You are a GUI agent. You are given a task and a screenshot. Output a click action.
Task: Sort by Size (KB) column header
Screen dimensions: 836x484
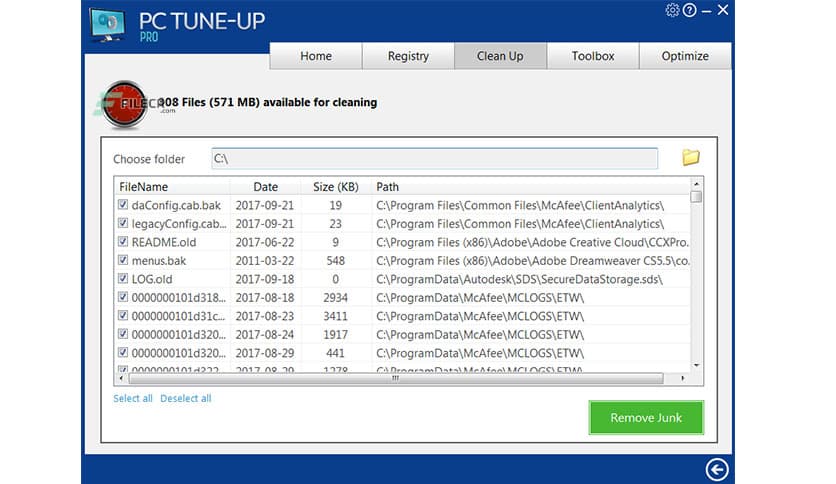[335, 187]
